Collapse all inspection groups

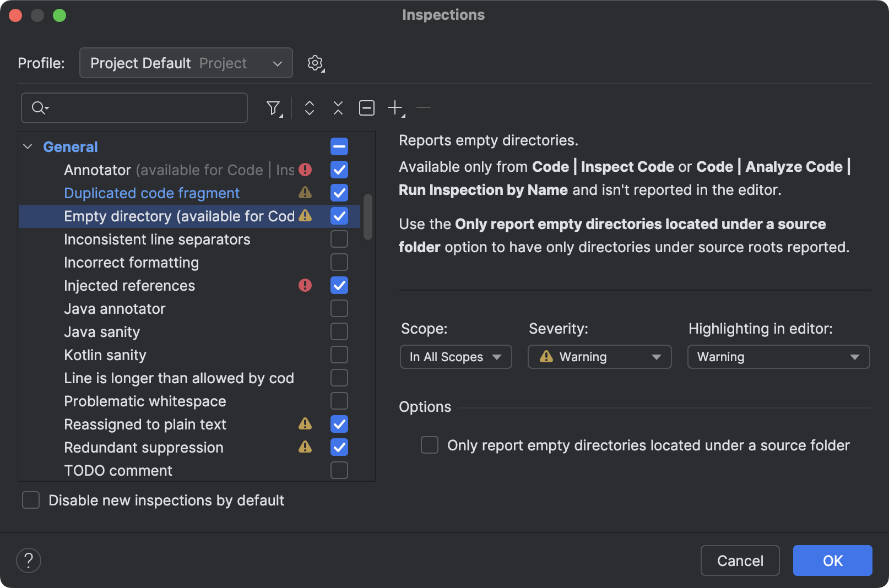[338, 108]
